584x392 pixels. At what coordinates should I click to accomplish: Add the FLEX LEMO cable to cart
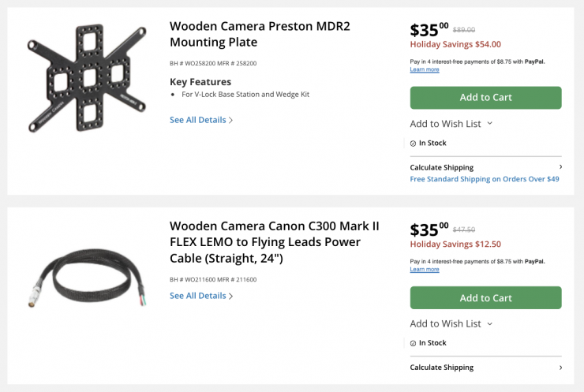click(x=485, y=297)
